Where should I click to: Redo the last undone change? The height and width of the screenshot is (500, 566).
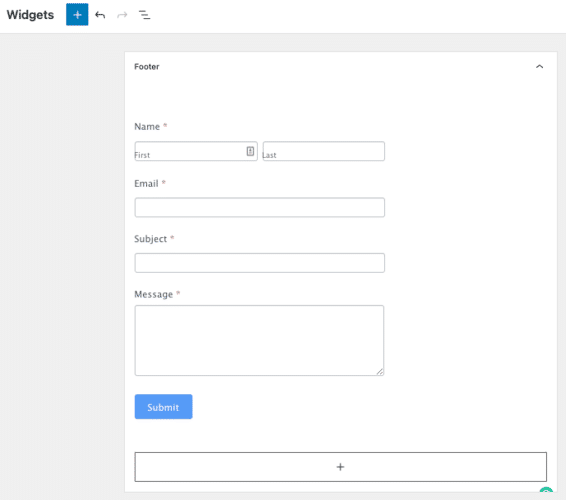click(122, 15)
